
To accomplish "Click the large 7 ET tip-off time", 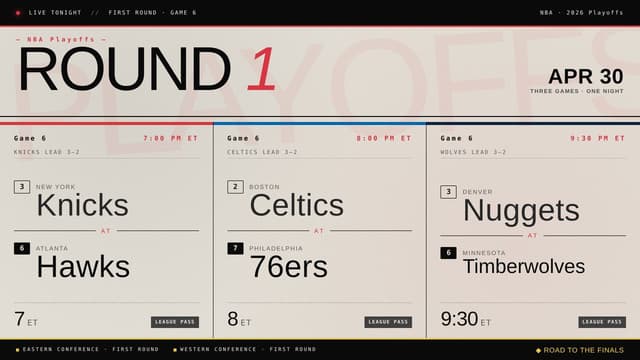I will click(26, 319).
